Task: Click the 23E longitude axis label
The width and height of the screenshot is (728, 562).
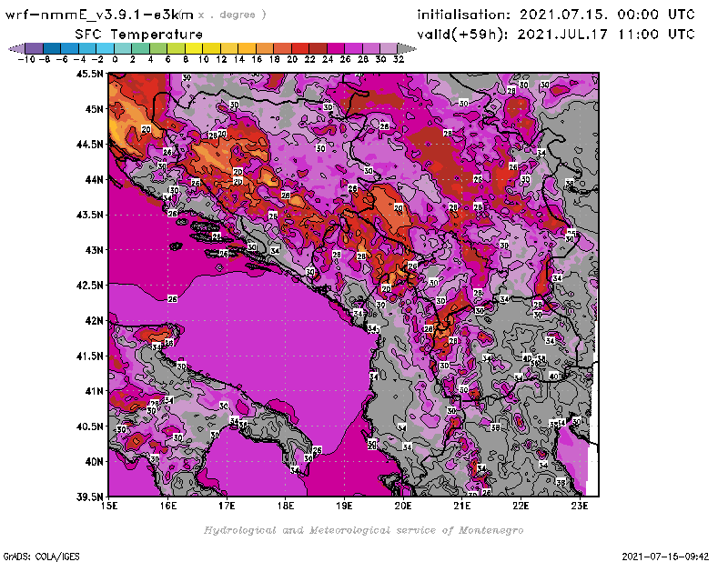Action: click(580, 506)
